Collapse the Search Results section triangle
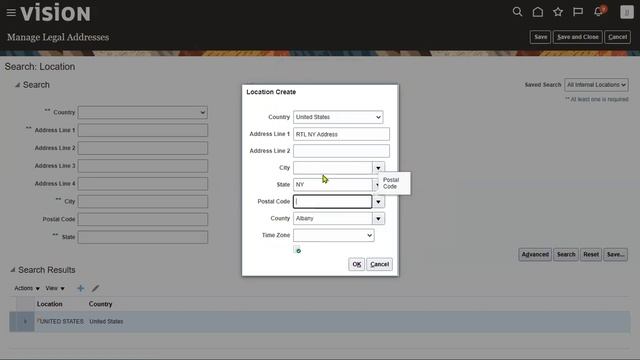 [x=13, y=270]
